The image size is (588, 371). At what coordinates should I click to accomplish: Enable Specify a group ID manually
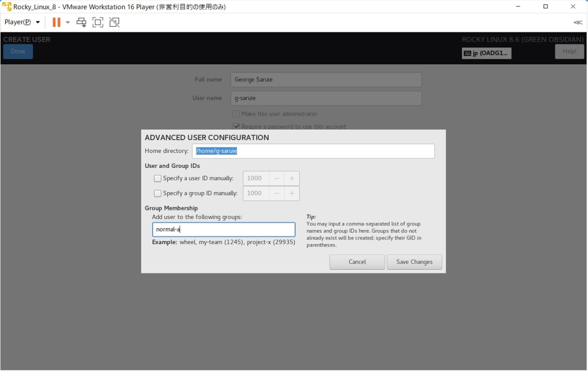pos(157,193)
